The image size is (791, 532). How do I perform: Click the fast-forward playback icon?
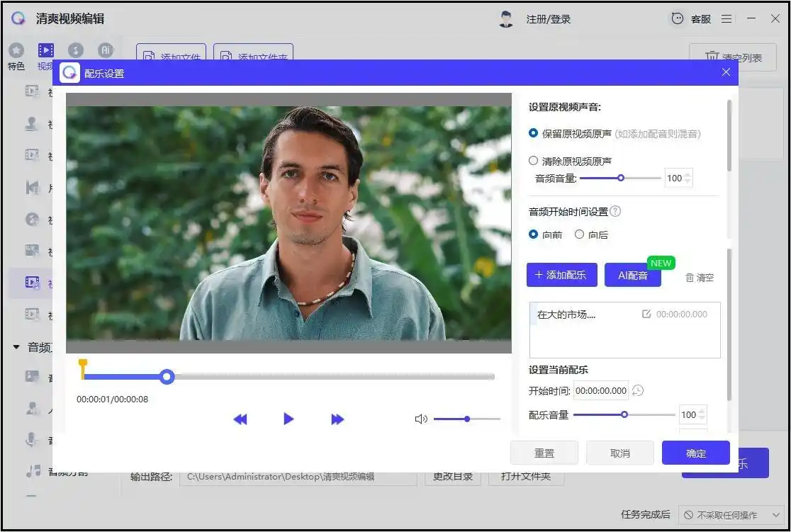(337, 419)
